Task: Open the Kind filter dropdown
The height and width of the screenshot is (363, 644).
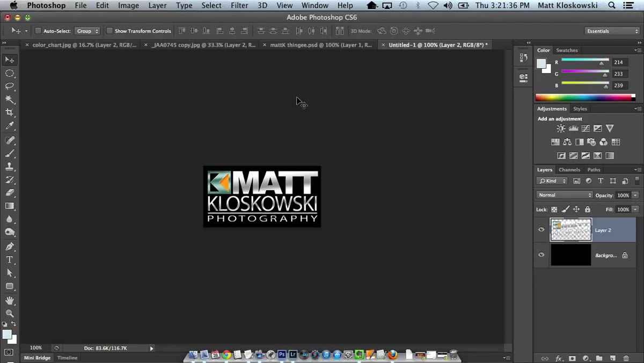Action: (552, 181)
